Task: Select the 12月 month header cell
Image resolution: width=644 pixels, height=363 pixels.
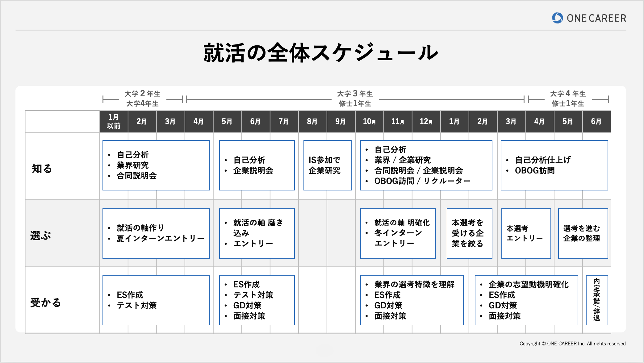Action: [x=426, y=121]
